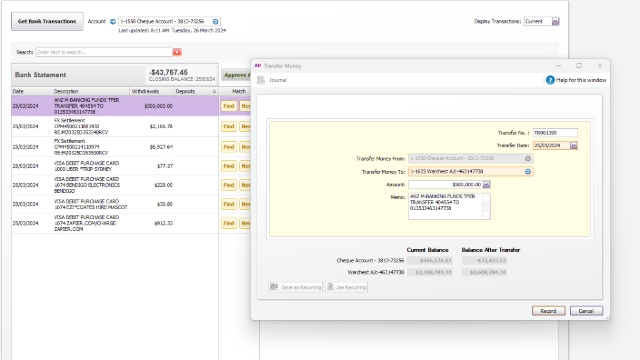This screenshot has height=360, width=640.
Task: Click the Cheque Account balance after transfer value
Action: [484, 260]
